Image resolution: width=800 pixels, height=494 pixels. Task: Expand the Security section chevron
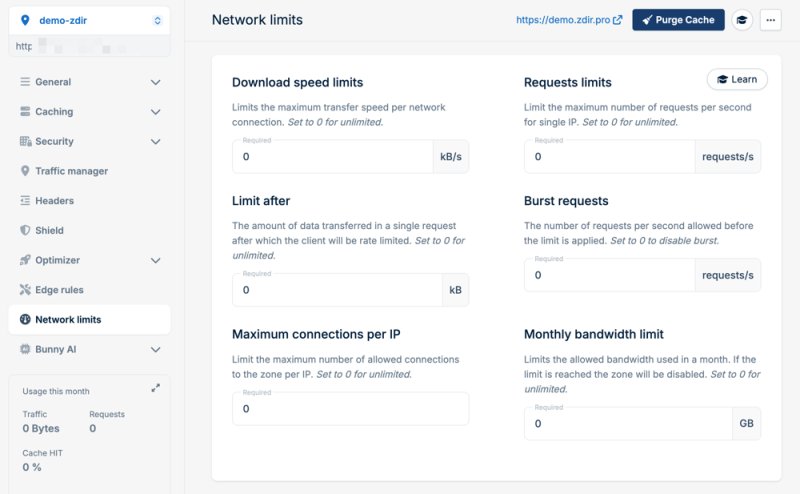coord(156,141)
